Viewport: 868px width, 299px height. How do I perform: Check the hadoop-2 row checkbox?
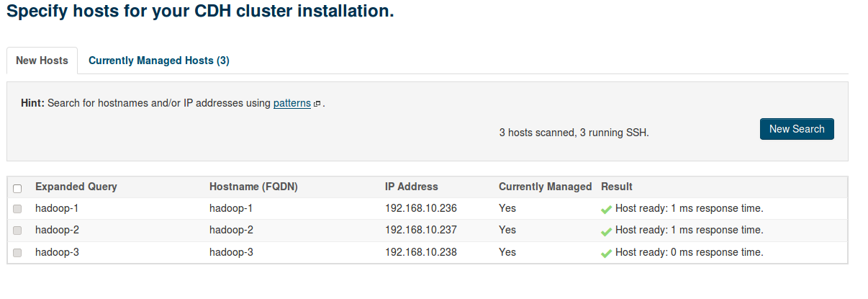[x=17, y=231]
